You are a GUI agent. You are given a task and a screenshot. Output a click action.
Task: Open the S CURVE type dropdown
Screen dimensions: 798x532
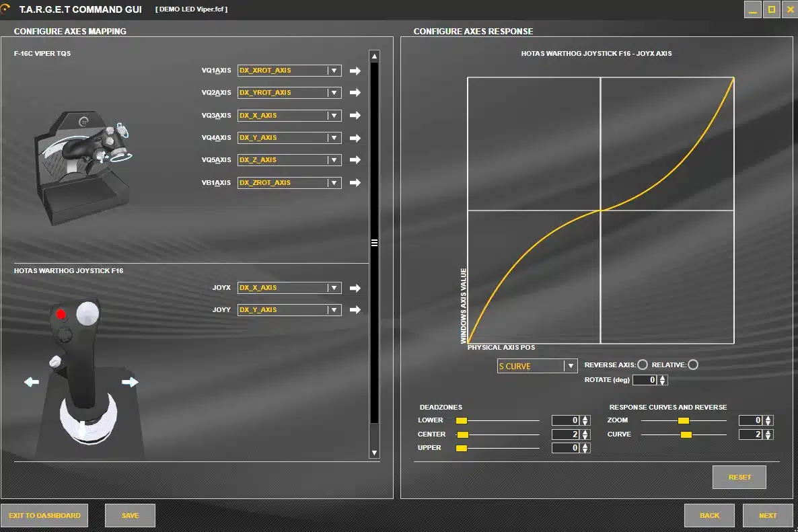tap(537, 366)
